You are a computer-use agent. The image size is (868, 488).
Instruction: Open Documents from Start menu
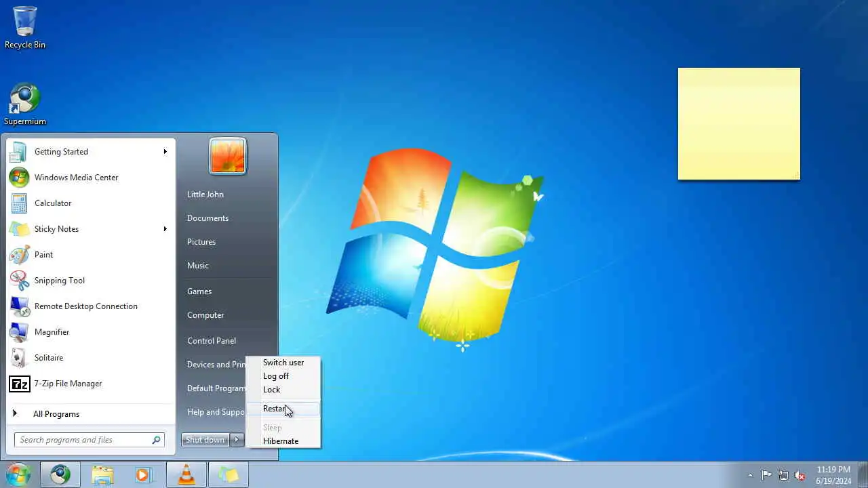point(227,218)
